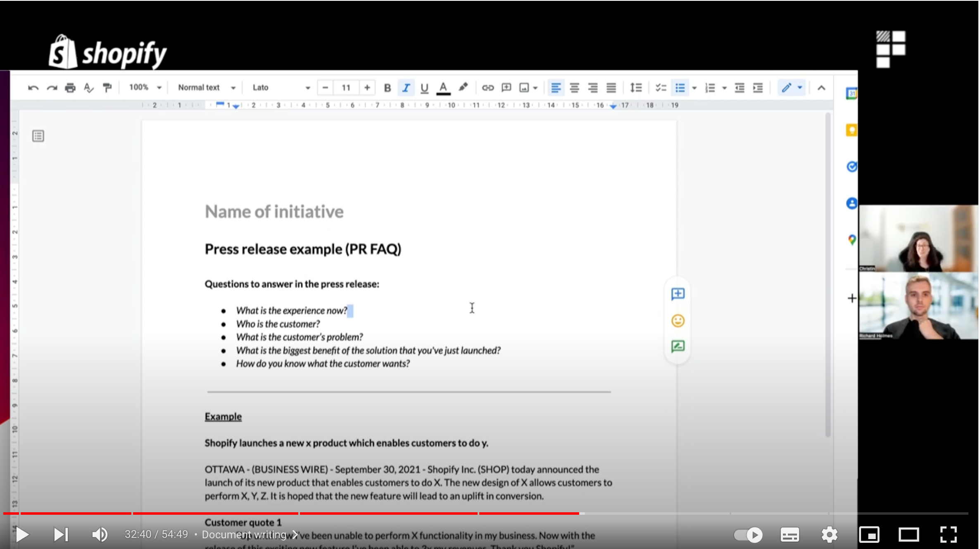
Task: Open the Document writing chapter list
Action: [250, 535]
